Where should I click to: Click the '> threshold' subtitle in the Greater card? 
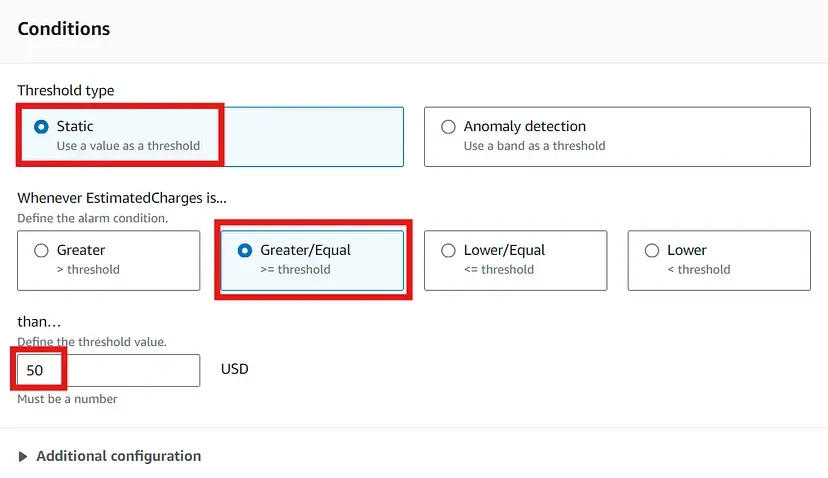[88, 269]
